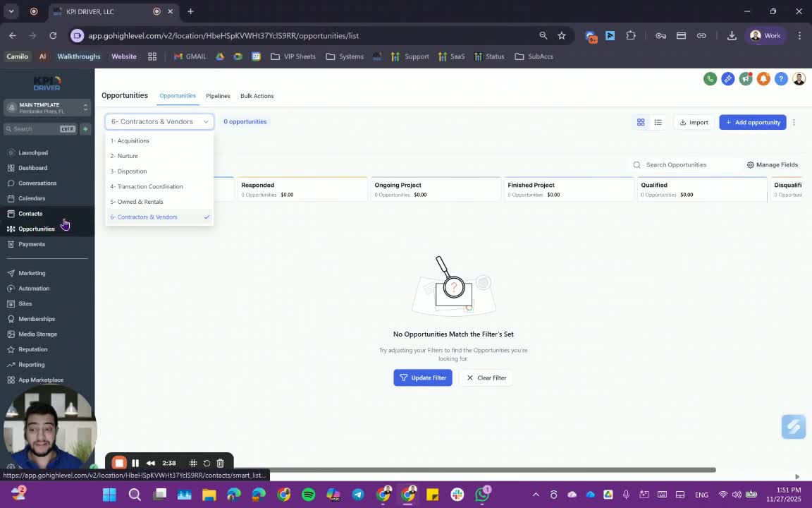Click the megaphone announcements icon
This screenshot has height=508, width=812.
(746, 79)
